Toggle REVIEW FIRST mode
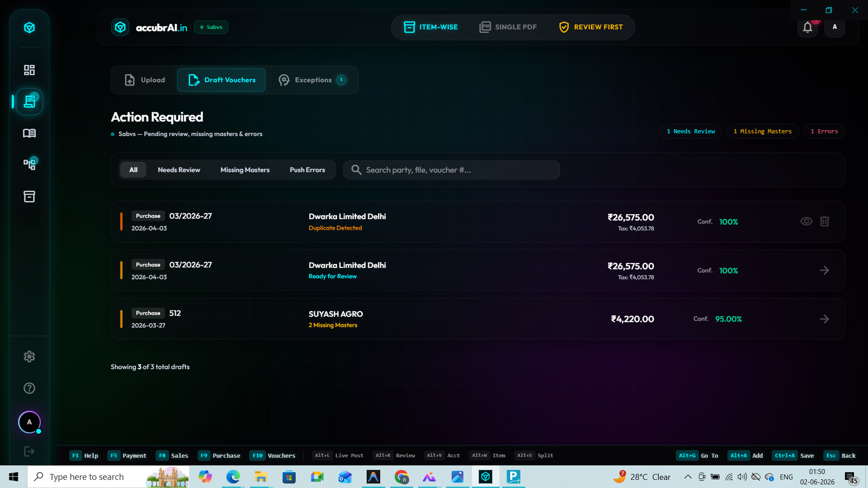Screen dimensions: 868x488 pyautogui.click(x=591, y=27)
